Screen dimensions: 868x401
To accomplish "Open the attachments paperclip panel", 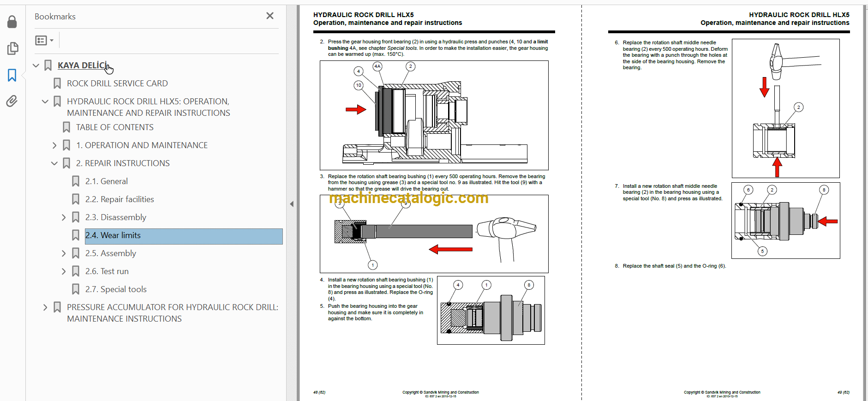I will point(12,101).
